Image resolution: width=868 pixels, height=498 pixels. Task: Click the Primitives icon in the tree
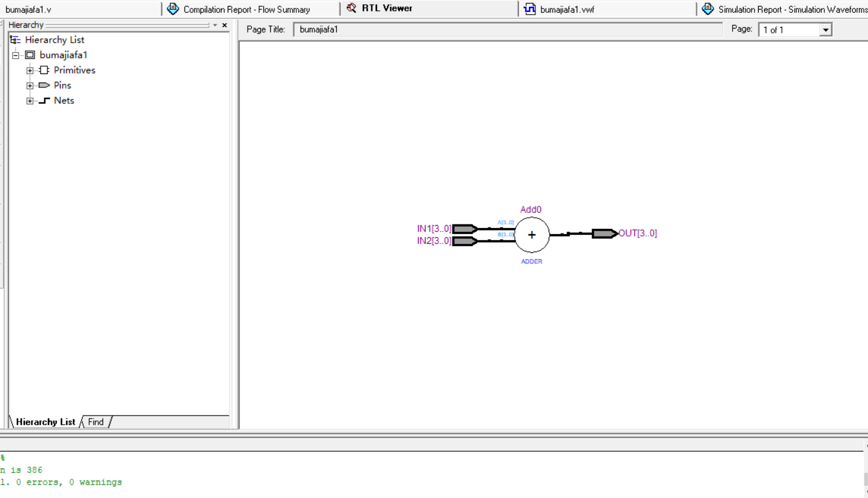tap(44, 70)
